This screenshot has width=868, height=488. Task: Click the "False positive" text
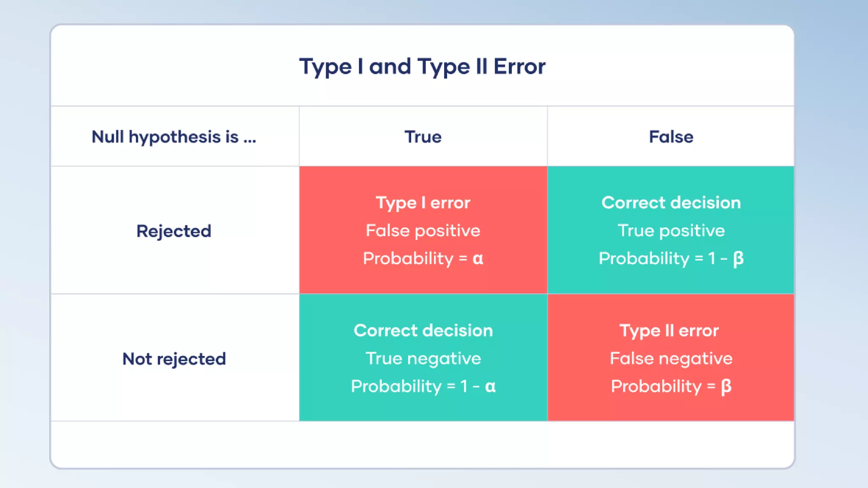423,231
